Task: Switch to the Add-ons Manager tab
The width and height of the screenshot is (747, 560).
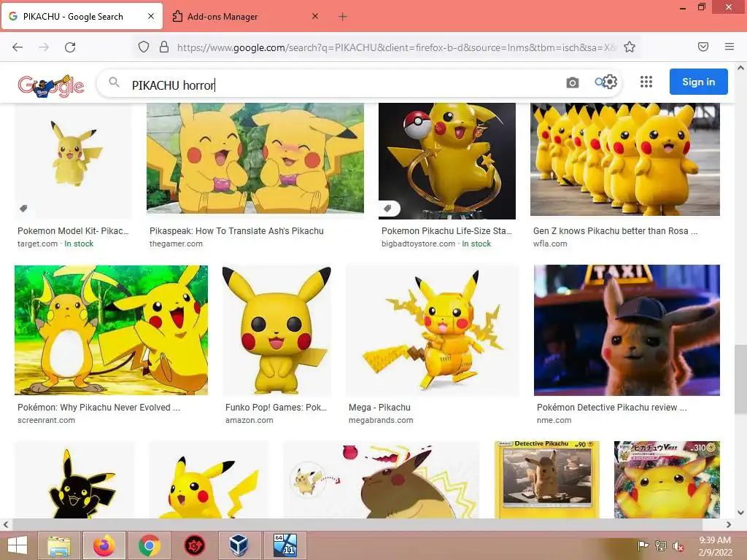Action: (x=245, y=17)
